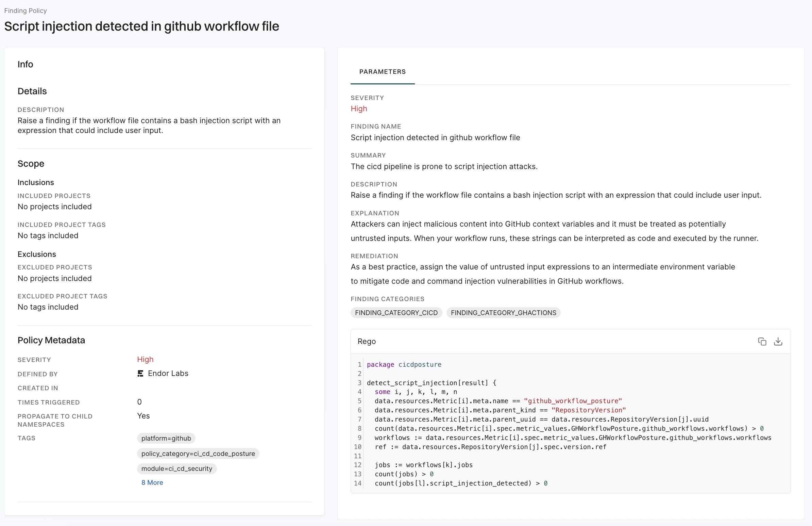Click the Finding Name value in Parameters
812x526 pixels.
435,137
